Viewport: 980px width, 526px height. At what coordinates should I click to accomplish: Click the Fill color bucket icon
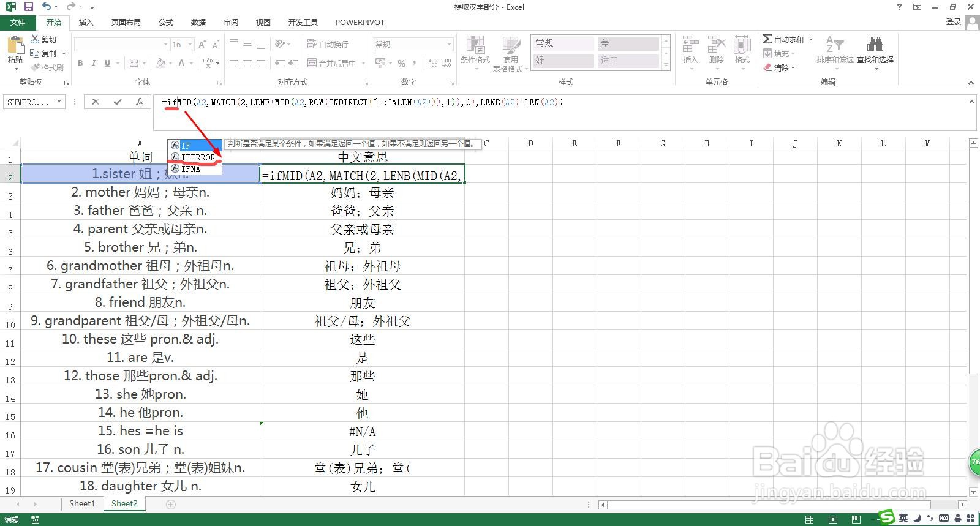pos(160,63)
